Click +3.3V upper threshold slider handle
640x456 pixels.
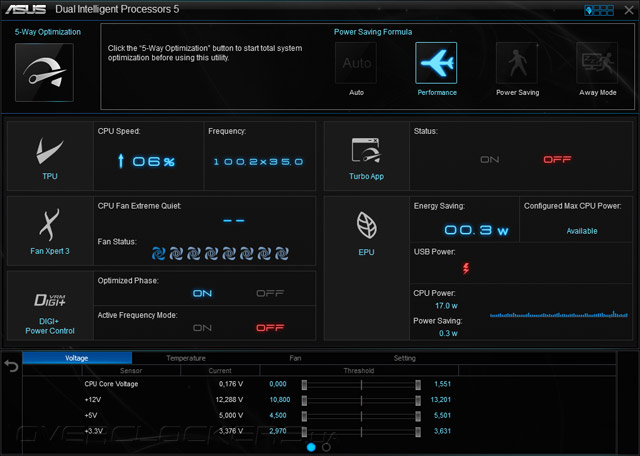pos(418,432)
